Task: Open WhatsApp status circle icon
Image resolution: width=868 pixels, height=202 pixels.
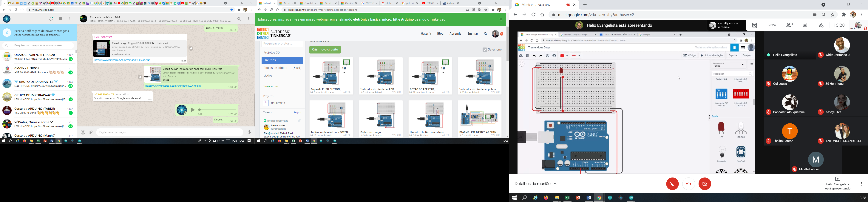Action: 51,19
